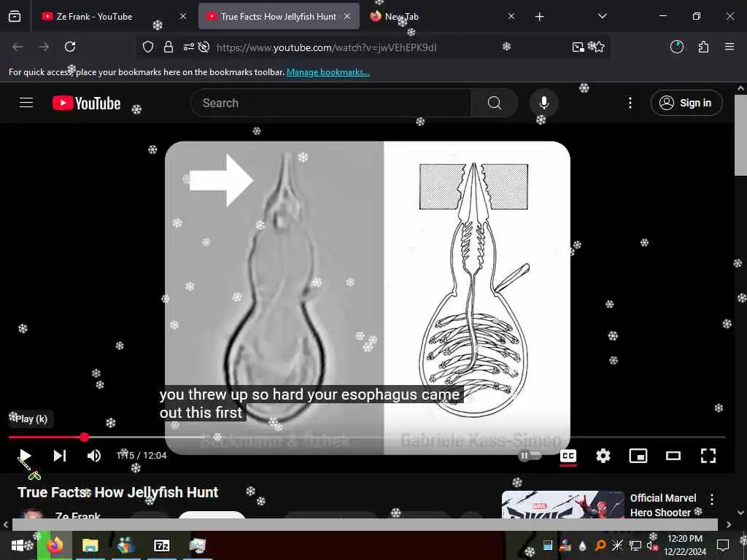Viewport: 747px width, 560px height.
Task: Select the True Facts: How Jellyfish Hunt tab
Action: click(279, 16)
